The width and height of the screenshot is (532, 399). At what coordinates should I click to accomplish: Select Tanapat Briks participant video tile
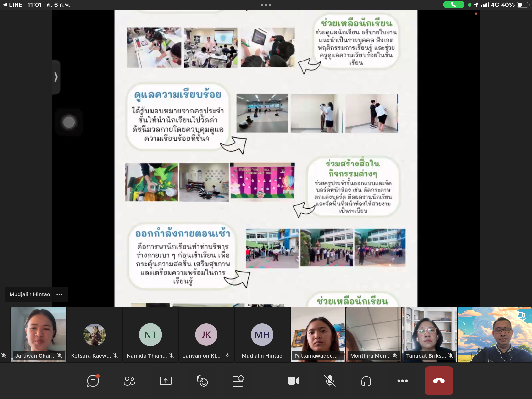pyautogui.click(x=429, y=334)
